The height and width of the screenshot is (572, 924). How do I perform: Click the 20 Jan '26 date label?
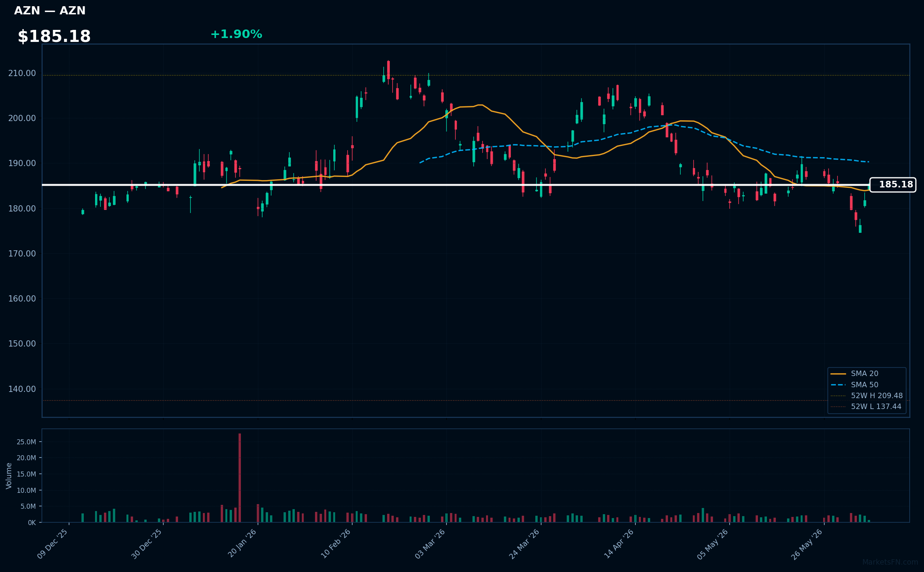pos(242,544)
